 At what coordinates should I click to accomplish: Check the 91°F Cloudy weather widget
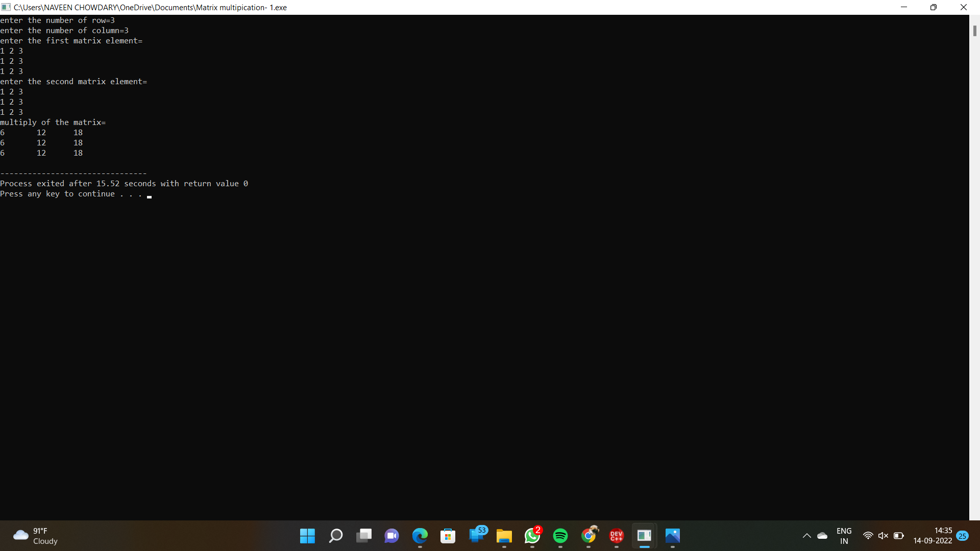(x=34, y=536)
